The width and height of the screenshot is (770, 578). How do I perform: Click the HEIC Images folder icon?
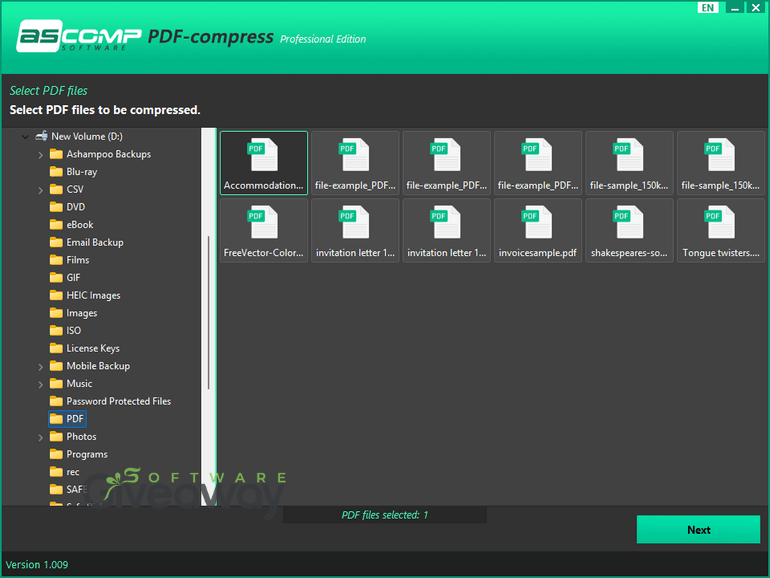(56, 296)
